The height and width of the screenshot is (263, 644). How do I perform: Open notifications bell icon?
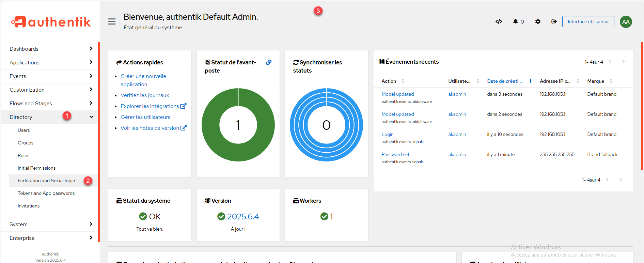[516, 21]
